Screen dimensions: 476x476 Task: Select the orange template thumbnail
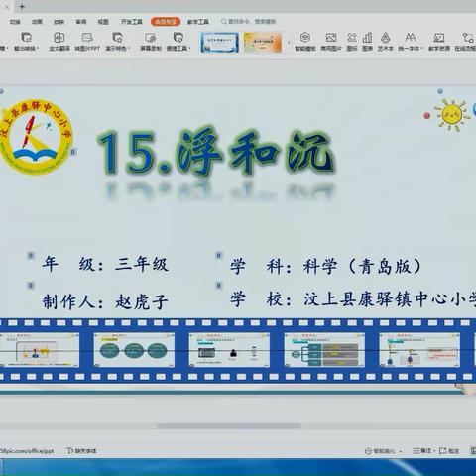click(263, 43)
